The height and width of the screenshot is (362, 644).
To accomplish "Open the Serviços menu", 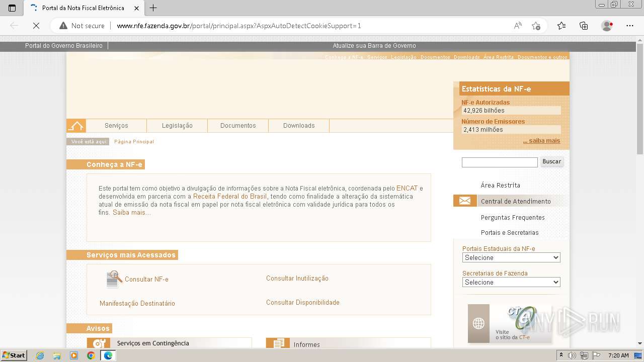I will pos(116,126).
